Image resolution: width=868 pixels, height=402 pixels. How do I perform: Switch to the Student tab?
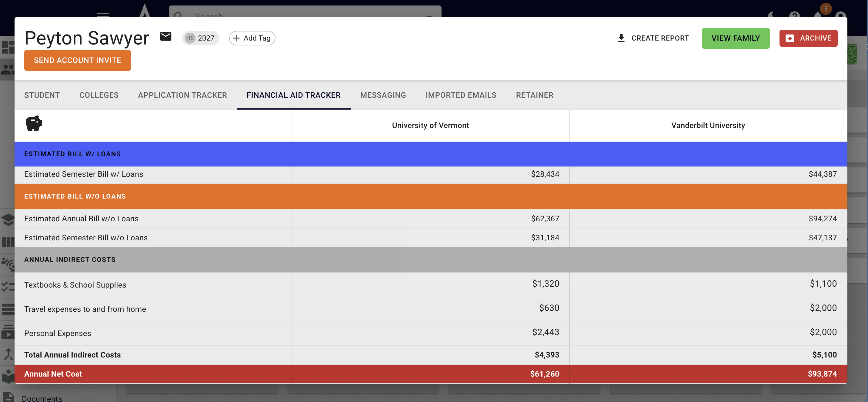42,95
